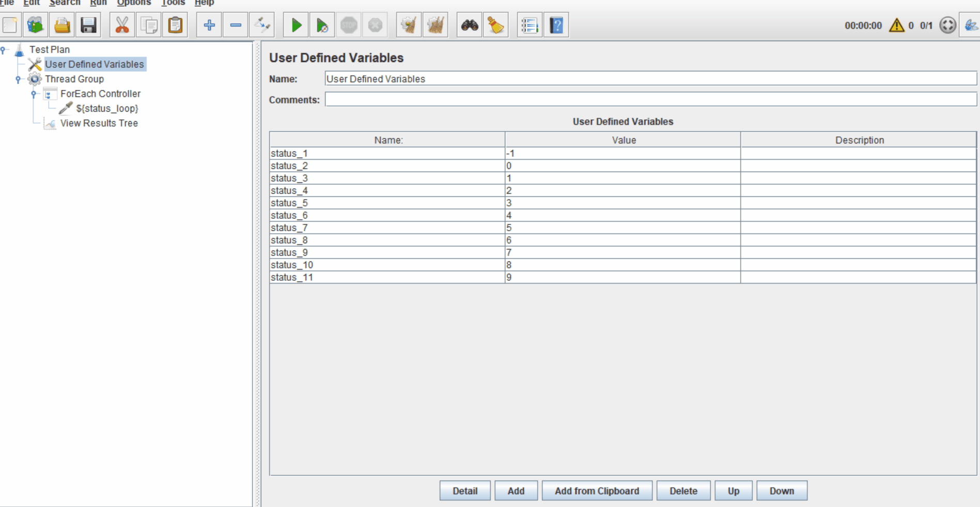The image size is (980, 507).
Task: Click the Up button
Action: pyautogui.click(x=734, y=491)
